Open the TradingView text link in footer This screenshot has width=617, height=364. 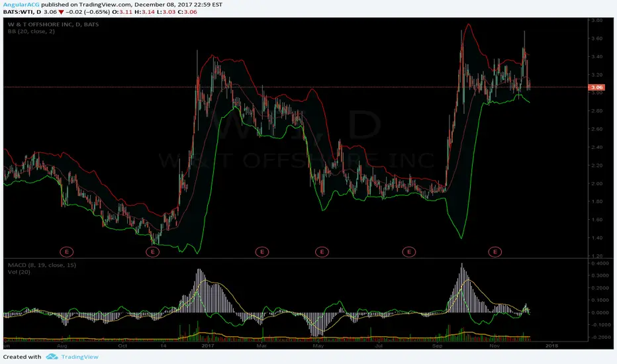[79, 357]
